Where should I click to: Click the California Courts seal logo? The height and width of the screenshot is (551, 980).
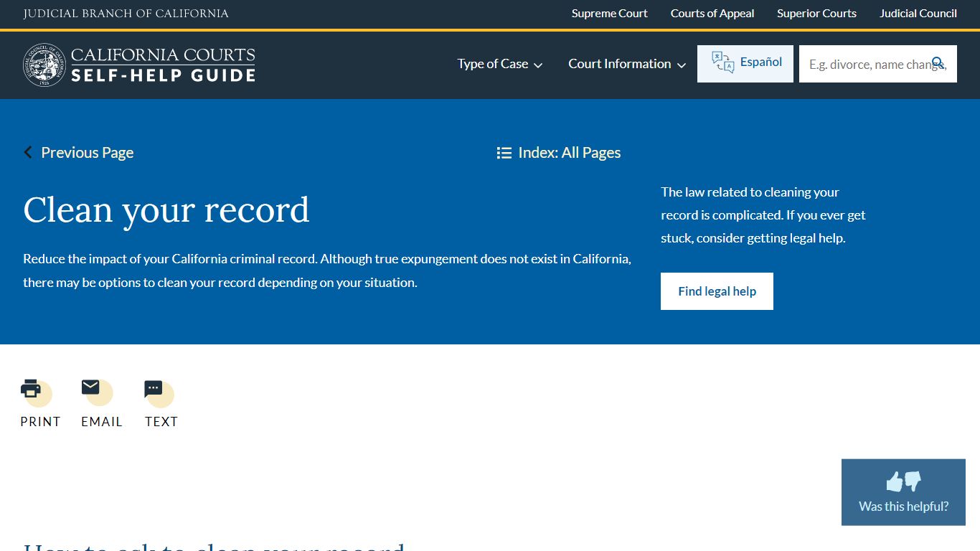click(44, 65)
